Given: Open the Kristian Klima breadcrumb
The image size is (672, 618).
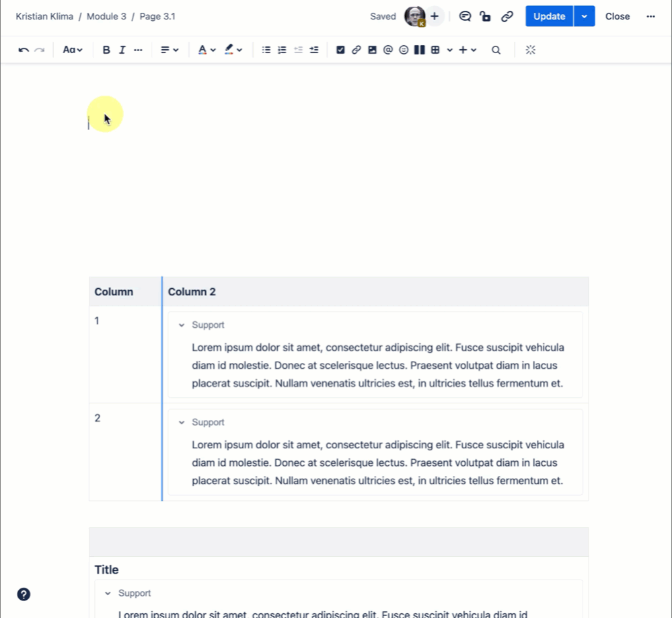Looking at the screenshot, I should [x=44, y=16].
